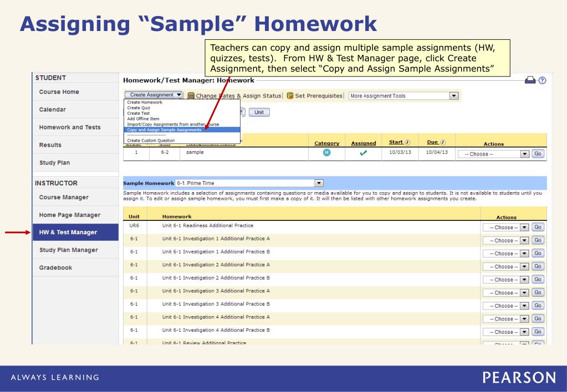Screen dimensions: 567x392
Task: Open the student Study Plan link
Action: click(x=75, y=163)
